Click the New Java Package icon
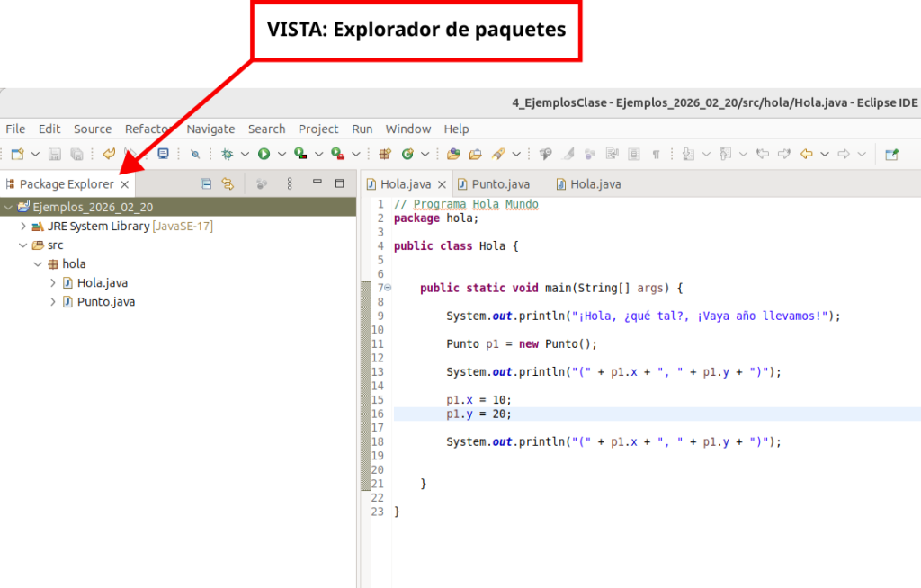The width and height of the screenshot is (921, 588). [385, 154]
